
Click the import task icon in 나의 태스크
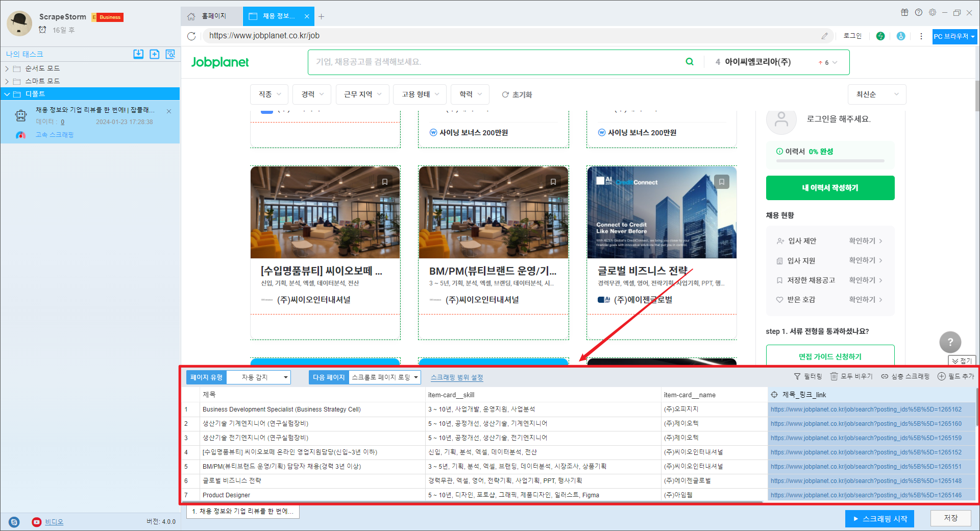point(138,54)
